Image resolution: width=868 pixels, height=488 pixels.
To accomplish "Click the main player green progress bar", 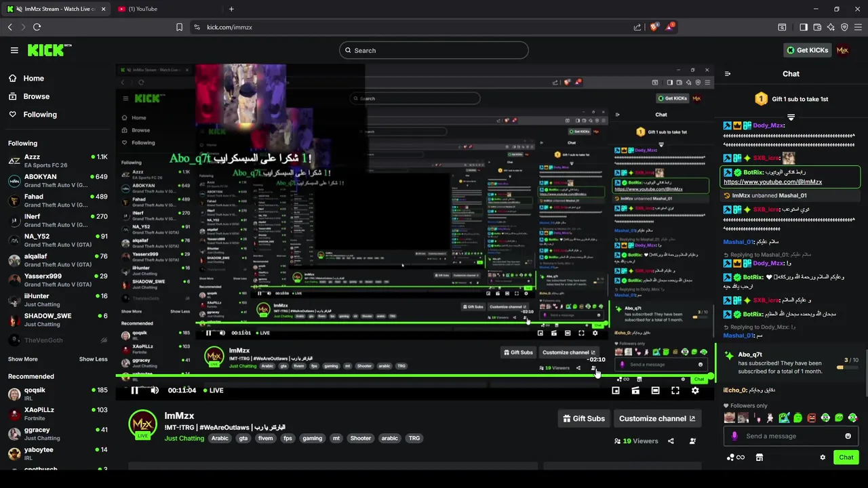I will 415,376.
